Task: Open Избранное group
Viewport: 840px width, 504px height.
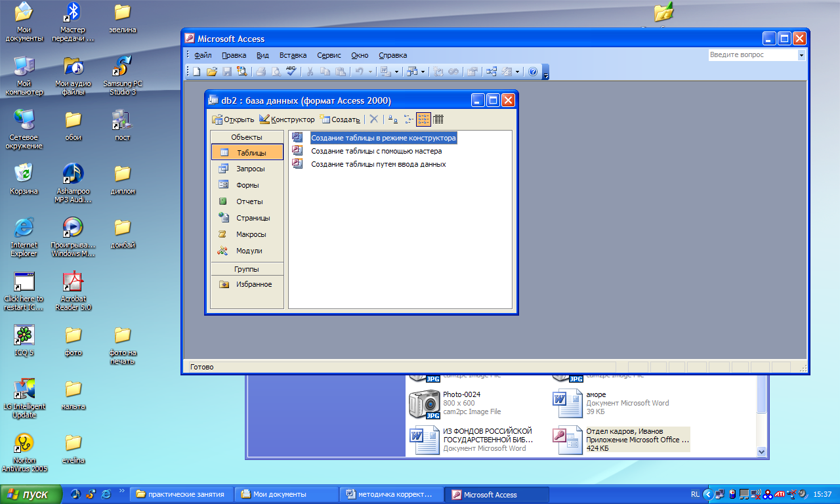Action: click(247, 284)
